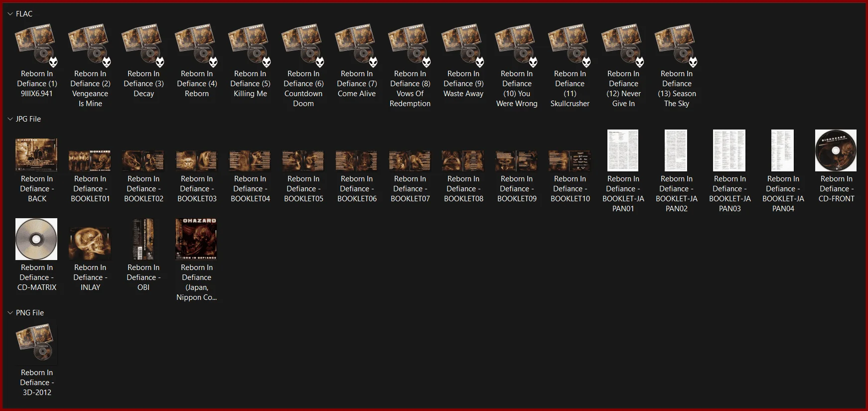Click file name 'Reborn In Defiance (9) Waste Away'

point(463,84)
